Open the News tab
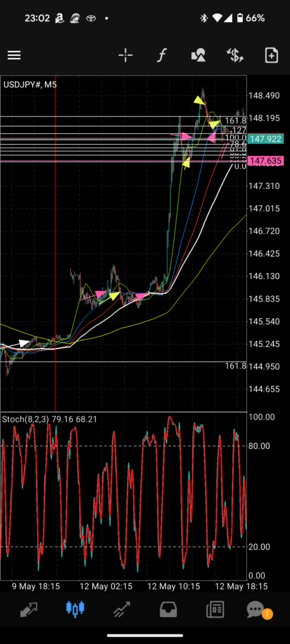The width and height of the screenshot is (290, 644). point(215,609)
